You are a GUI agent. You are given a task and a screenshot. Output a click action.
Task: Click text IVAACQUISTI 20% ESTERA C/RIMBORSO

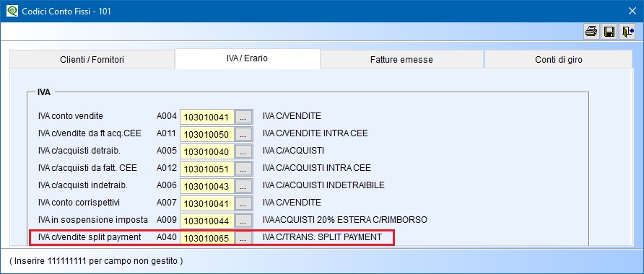coord(345,220)
